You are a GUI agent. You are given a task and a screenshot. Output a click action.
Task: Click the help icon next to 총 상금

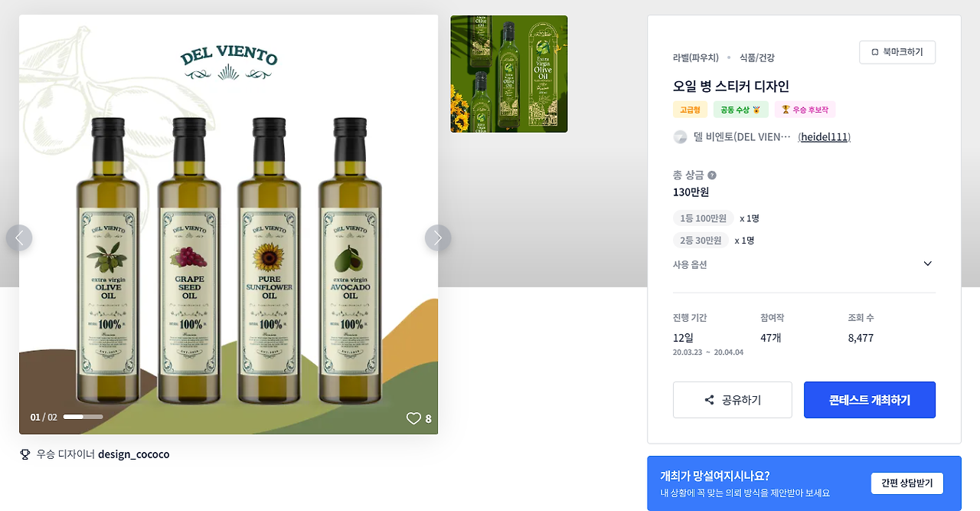click(712, 175)
